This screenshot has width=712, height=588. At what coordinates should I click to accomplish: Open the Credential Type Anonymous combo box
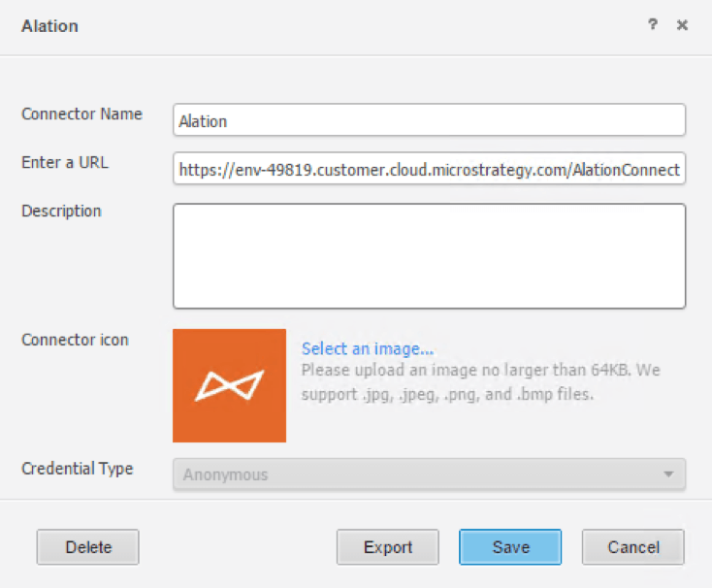point(417,474)
